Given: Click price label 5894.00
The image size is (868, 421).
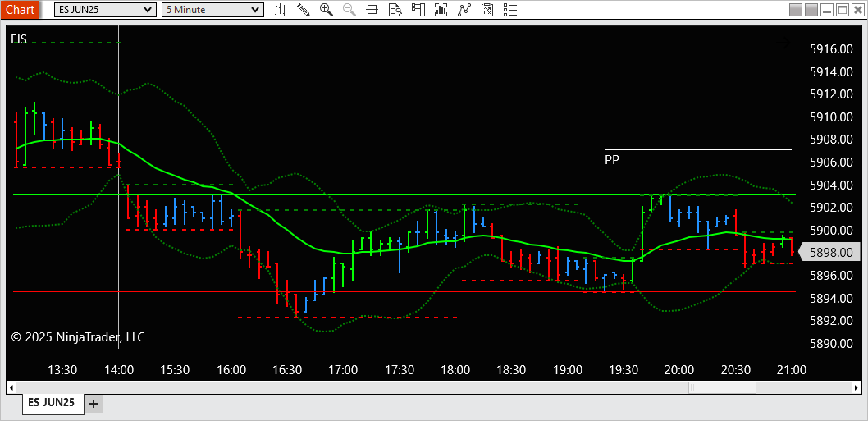Looking at the screenshot, I should click(831, 298).
